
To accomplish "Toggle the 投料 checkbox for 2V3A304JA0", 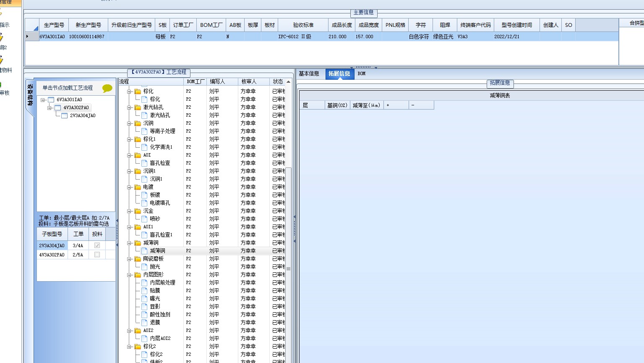I will [97, 245].
